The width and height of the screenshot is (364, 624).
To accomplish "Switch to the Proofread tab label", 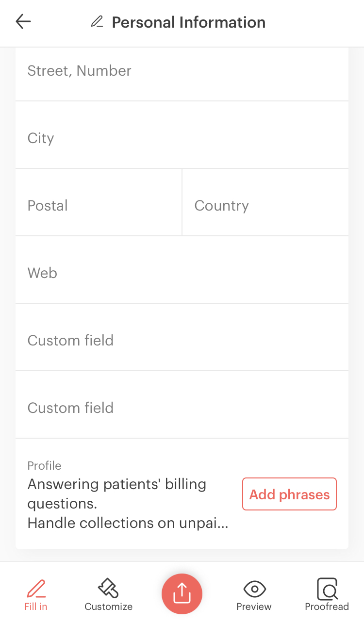I will tap(327, 607).
